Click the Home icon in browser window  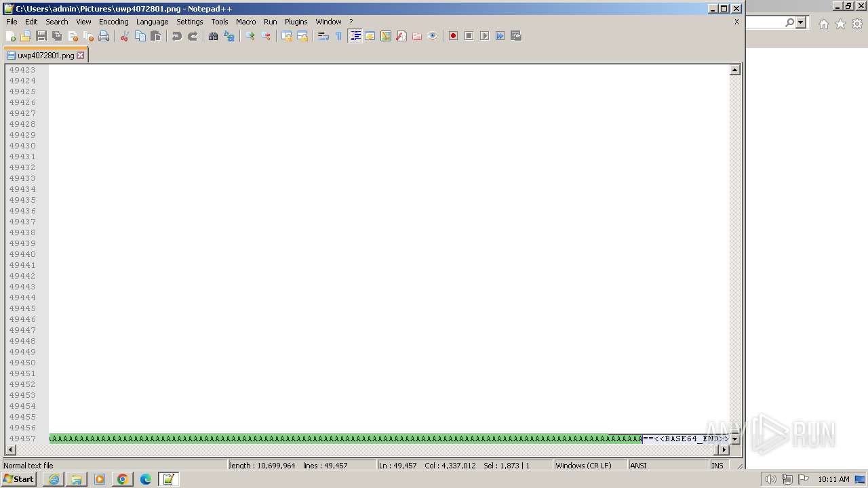pos(823,24)
